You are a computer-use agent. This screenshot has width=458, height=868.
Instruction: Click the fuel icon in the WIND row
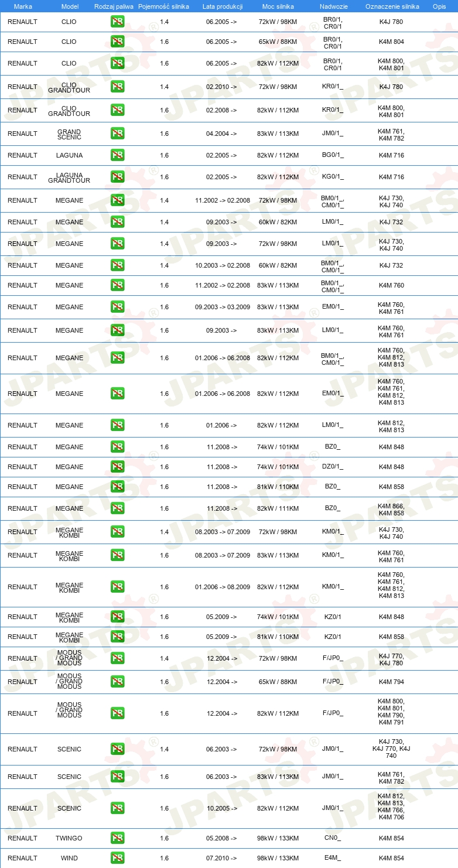point(117,858)
